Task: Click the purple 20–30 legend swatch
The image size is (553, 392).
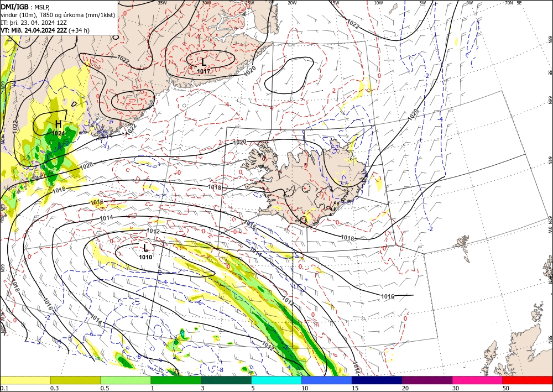Action: pos(427,380)
